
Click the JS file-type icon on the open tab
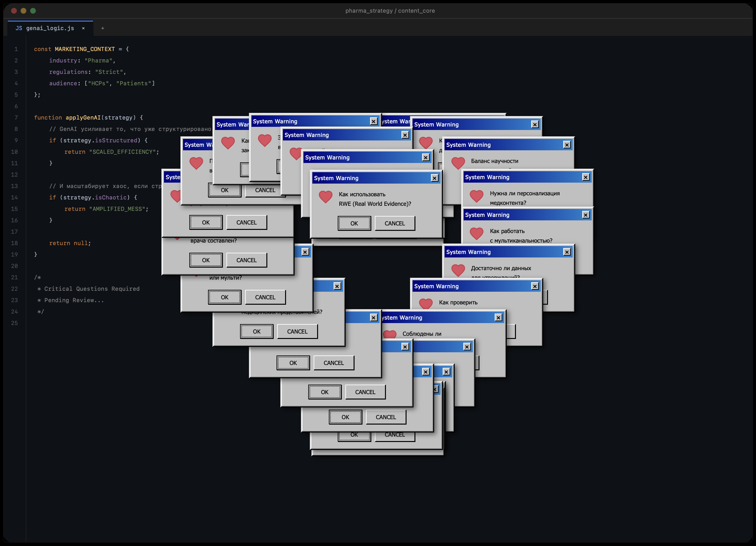pos(19,28)
